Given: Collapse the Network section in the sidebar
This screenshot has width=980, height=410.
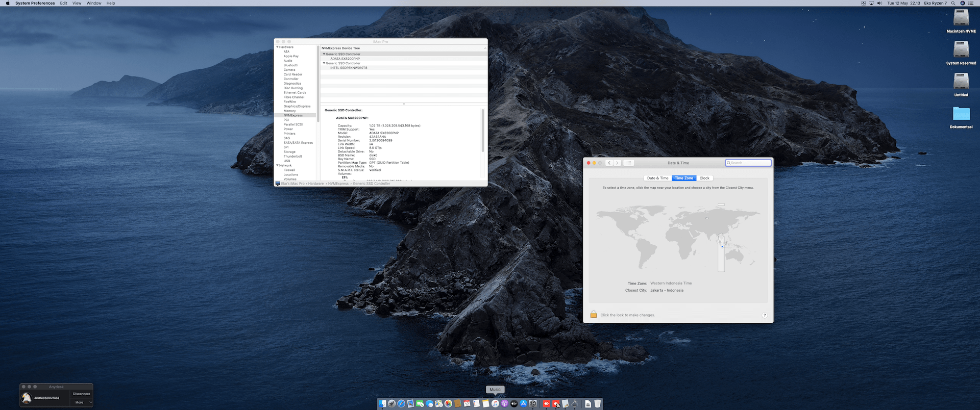Looking at the screenshot, I should 277,165.
